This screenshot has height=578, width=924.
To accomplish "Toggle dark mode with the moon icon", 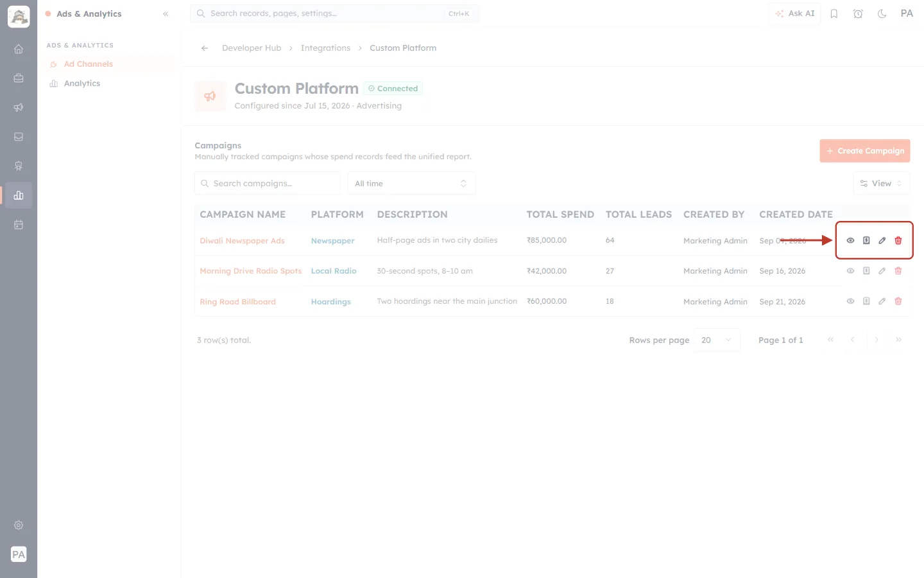I will 882,13.
